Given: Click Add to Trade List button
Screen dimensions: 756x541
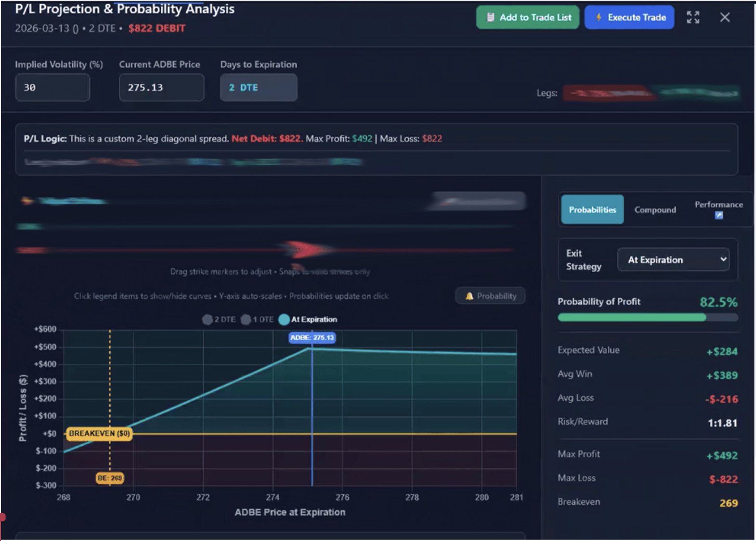Looking at the screenshot, I should (527, 17).
